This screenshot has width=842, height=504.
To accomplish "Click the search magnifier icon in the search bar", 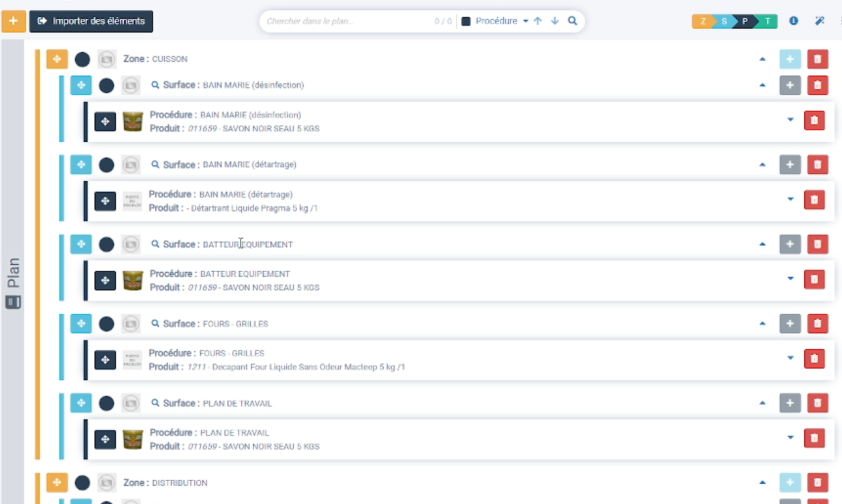I will coord(572,21).
